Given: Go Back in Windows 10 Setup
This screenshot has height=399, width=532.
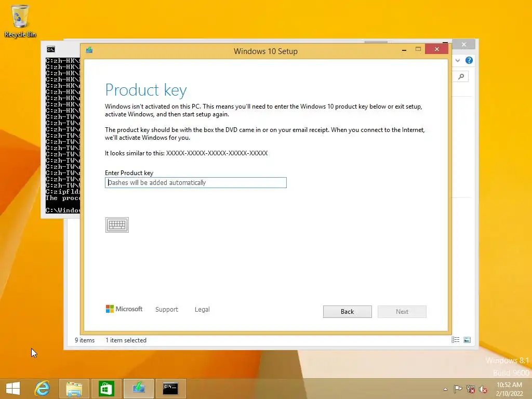Looking at the screenshot, I should pyautogui.click(x=347, y=312).
